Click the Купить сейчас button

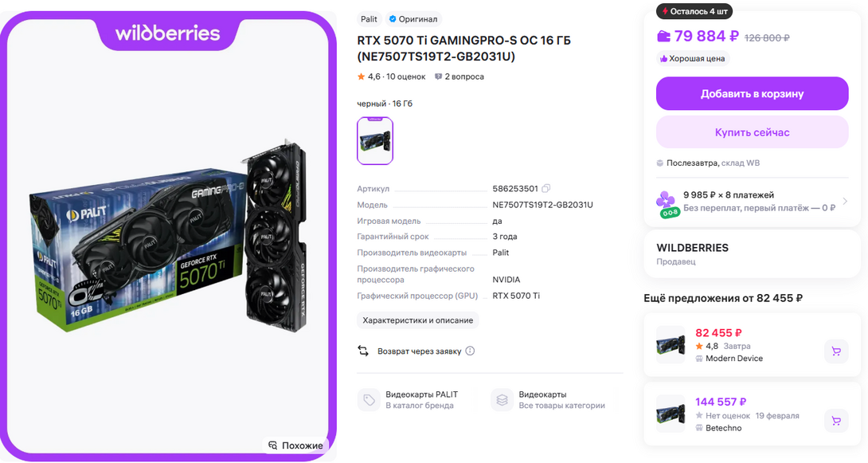pos(753,132)
